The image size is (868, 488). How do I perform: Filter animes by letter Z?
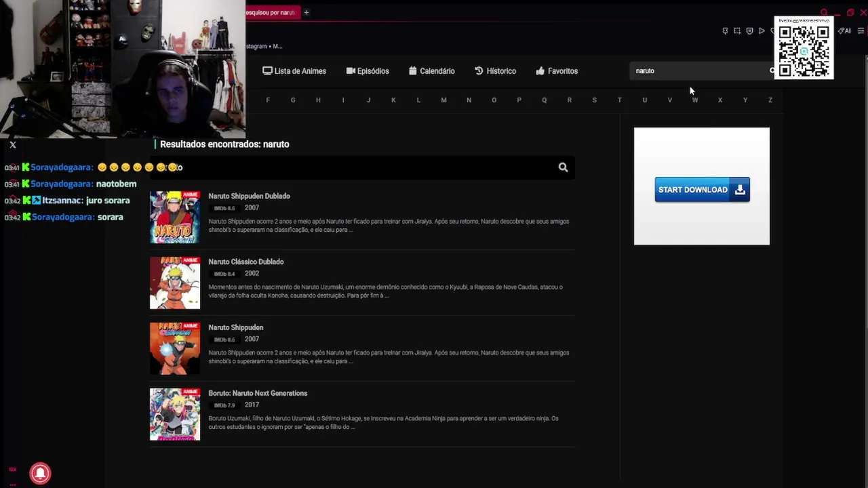(770, 100)
